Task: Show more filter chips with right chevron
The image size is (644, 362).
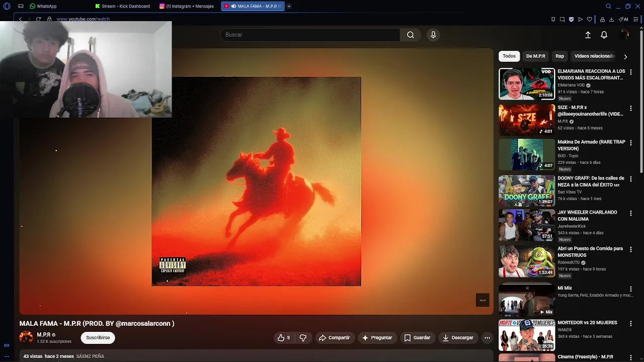Action: tap(625, 57)
